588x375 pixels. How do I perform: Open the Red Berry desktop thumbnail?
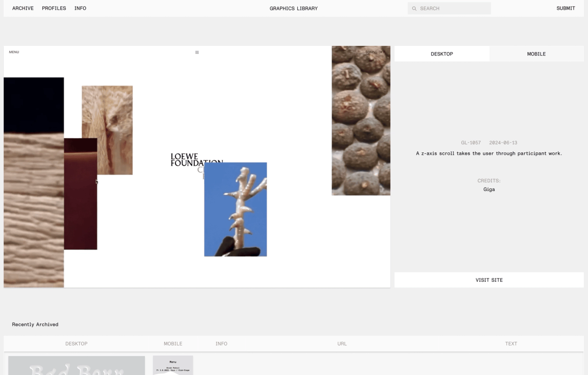(76, 366)
